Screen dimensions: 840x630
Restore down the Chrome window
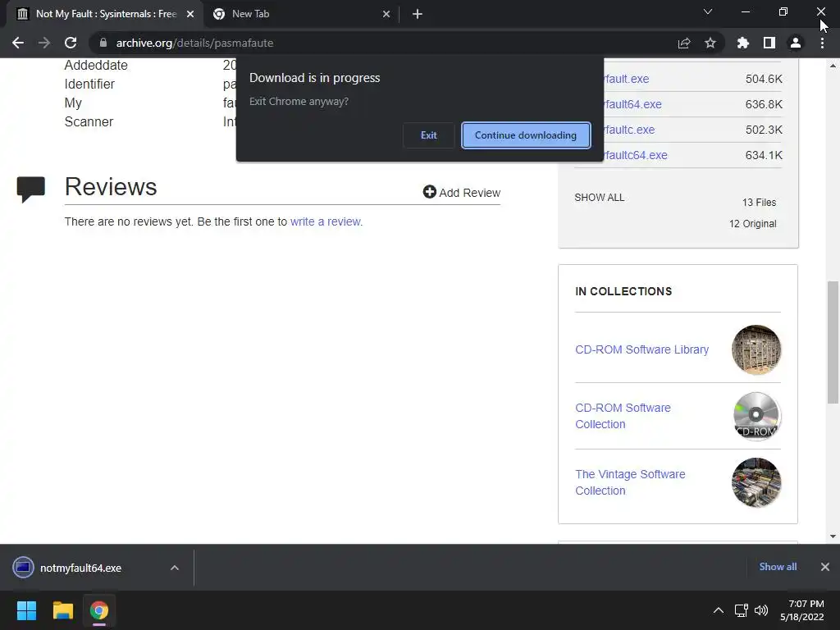coord(783,11)
